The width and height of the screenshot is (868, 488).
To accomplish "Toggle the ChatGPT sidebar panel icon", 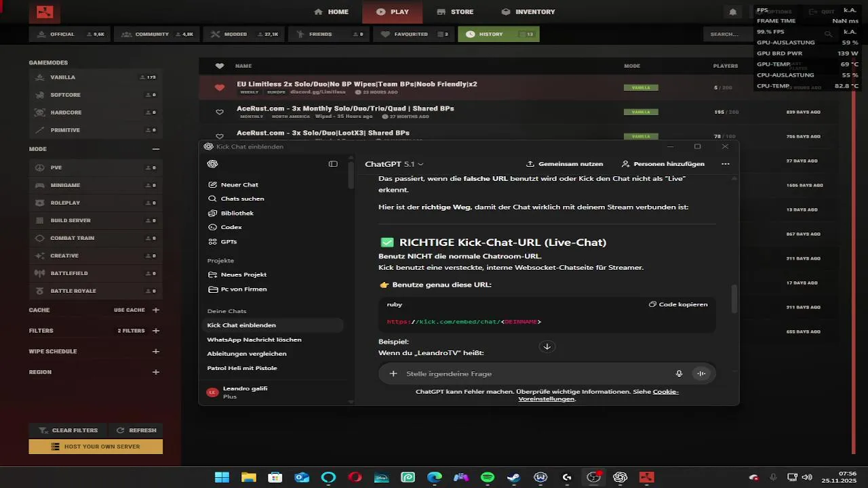I will pos(333,164).
